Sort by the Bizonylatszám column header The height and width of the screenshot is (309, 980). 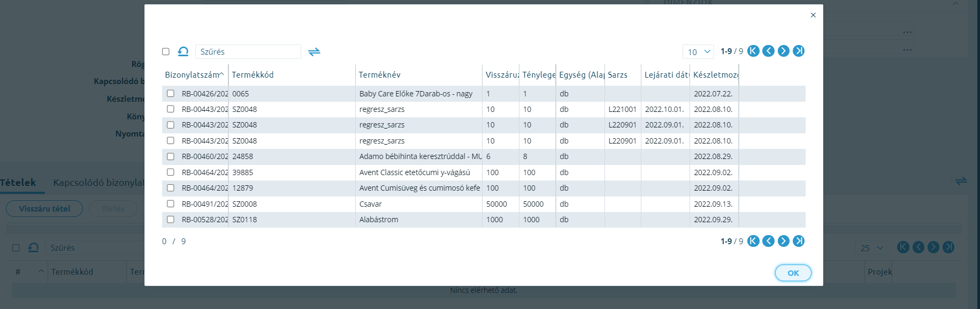195,75
